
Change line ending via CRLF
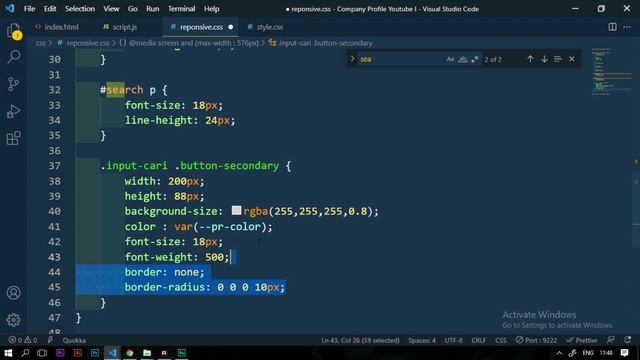478,340
